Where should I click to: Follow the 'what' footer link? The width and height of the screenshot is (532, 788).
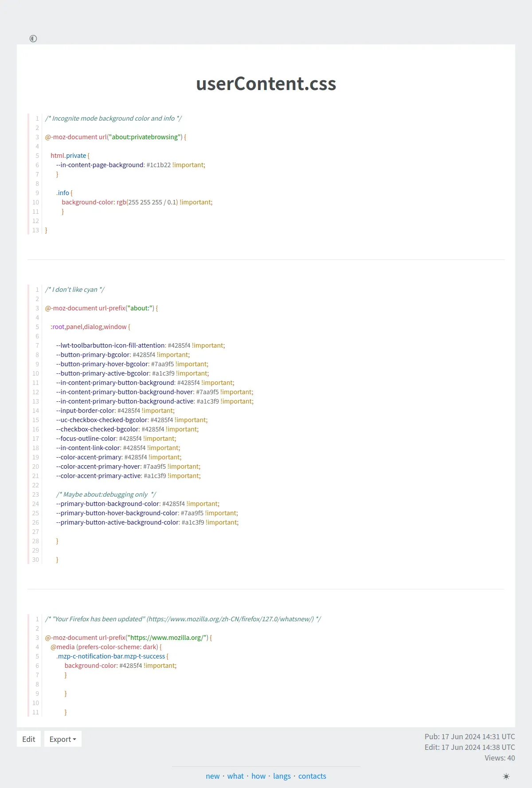[235, 776]
